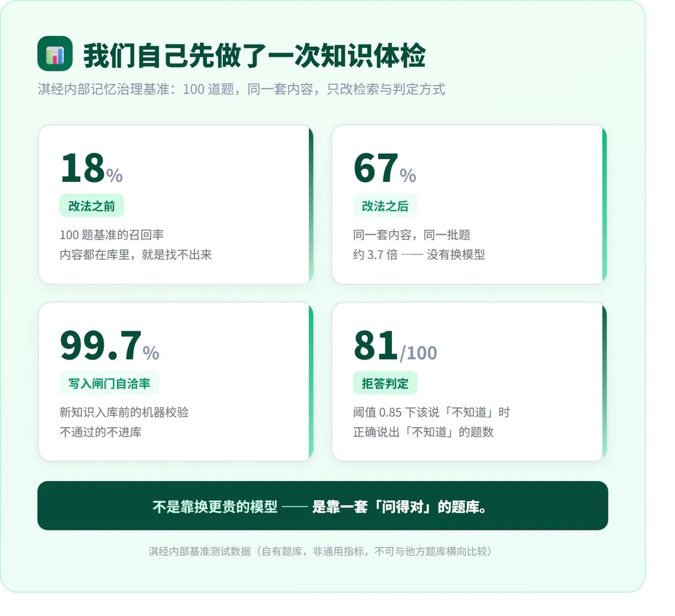
Task: Click the dark green banner 不是靠换更贵的模型
Action: (x=323, y=506)
